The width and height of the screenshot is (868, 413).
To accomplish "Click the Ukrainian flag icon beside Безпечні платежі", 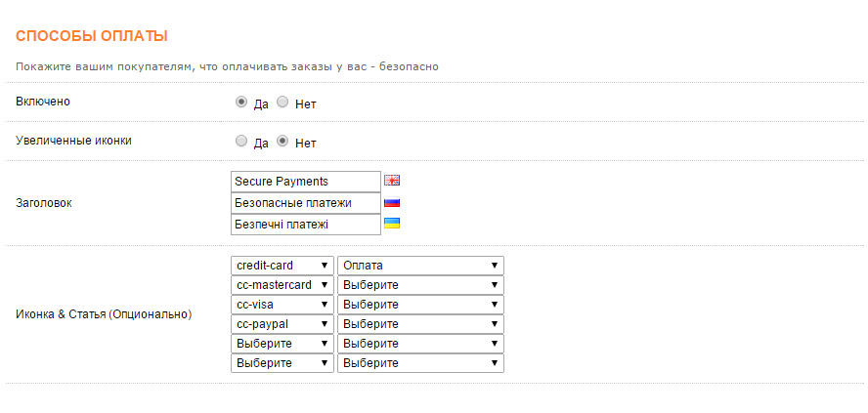I will (392, 224).
